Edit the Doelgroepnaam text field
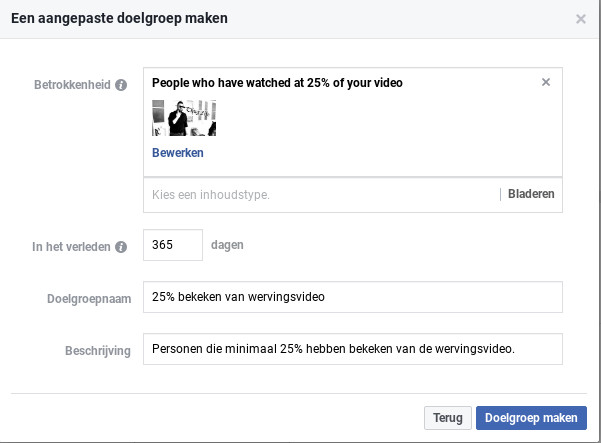 point(352,297)
